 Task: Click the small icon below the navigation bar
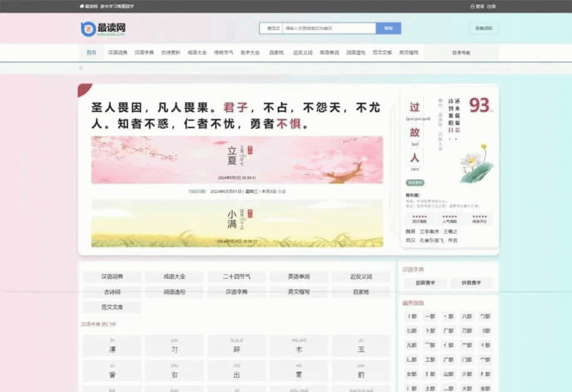pyautogui.click(x=81, y=68)
